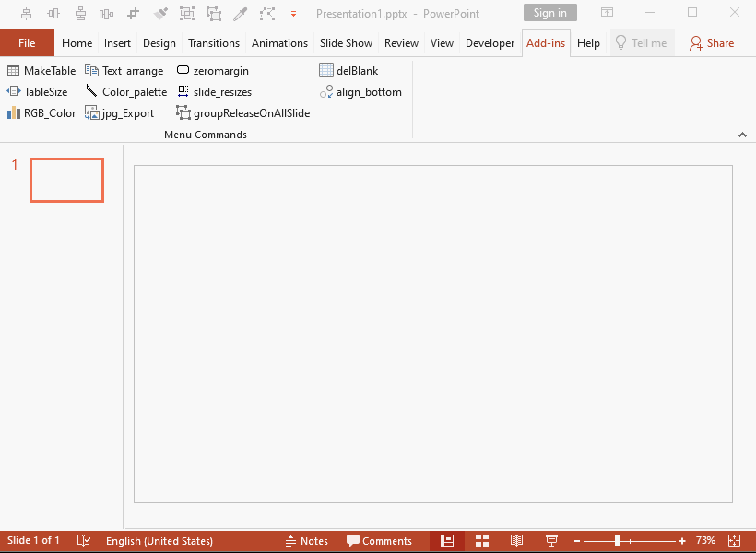The height and width of the screenshot is (553, 756).
Task: Click the zoom in plus button
Action: coord(681,541)
